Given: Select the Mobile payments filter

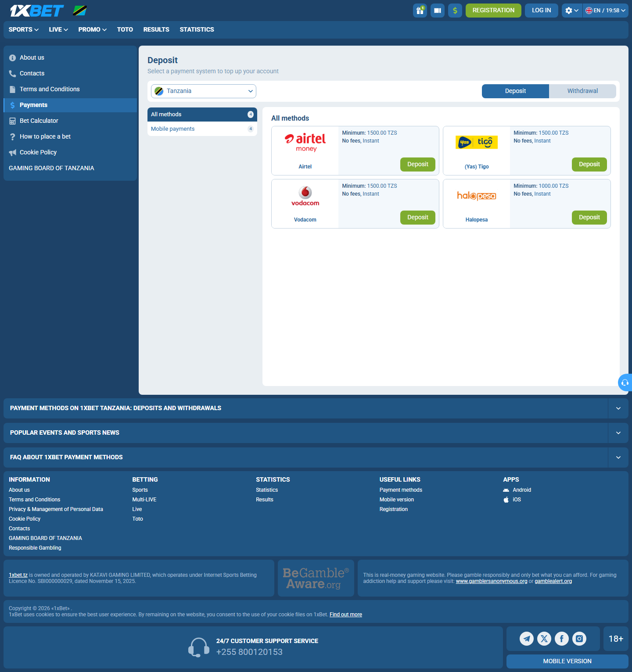Looking at the screenshot, I should point(202,129).
